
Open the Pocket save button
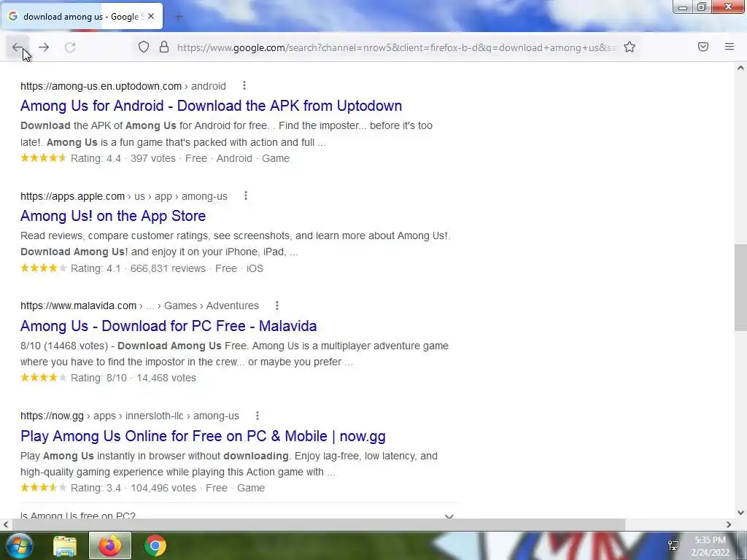coord(703,47)
